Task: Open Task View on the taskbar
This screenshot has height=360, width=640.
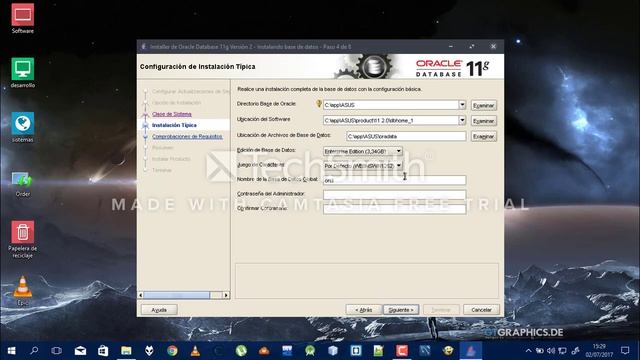Action: point(57,351)
